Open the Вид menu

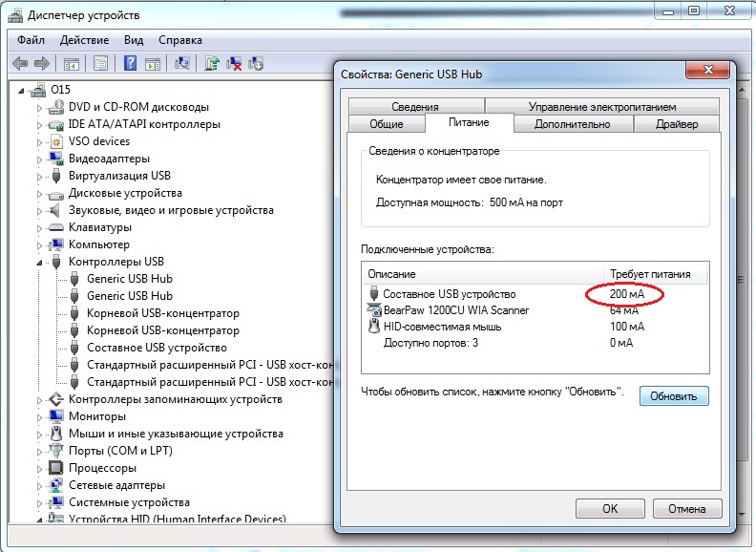tap(134, 40)
